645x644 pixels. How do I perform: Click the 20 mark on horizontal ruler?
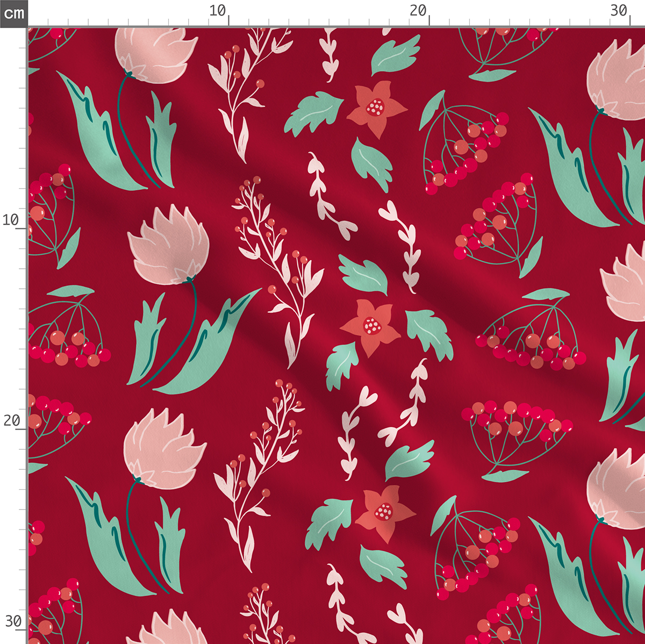[418, 11]
